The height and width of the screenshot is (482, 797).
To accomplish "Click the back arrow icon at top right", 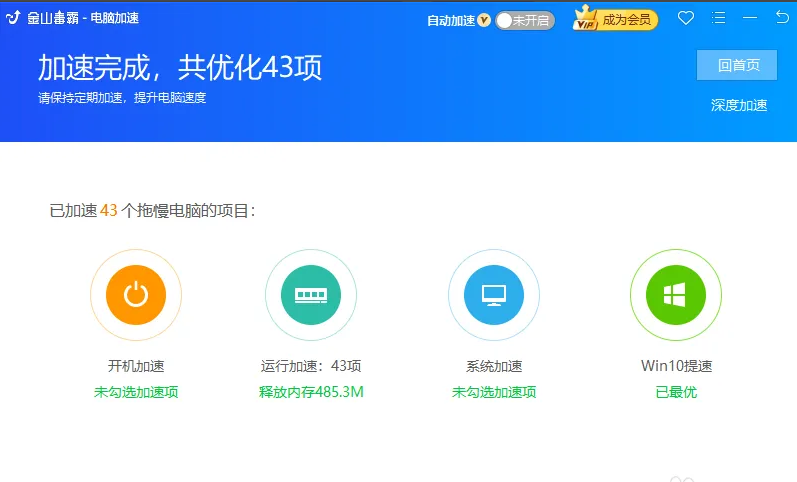I will (x=782, y=18).
